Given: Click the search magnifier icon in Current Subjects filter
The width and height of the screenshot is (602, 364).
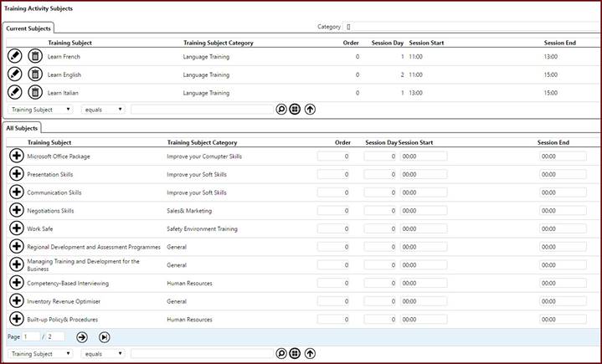Looking at the screenshot, I should (281, 109).
